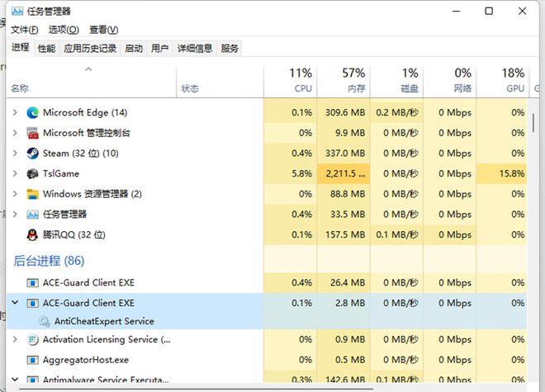545x392 pixels.
Task: Click the Steam process icon
Action: (33, 153)
